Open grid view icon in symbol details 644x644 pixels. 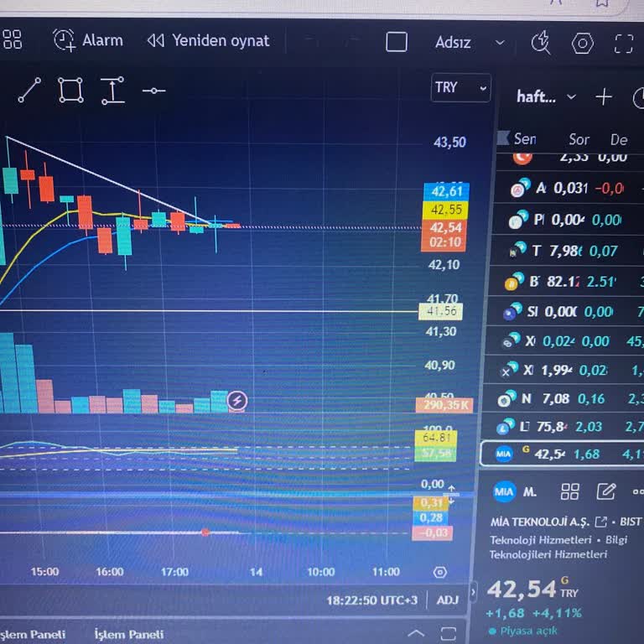click(570, 491)
